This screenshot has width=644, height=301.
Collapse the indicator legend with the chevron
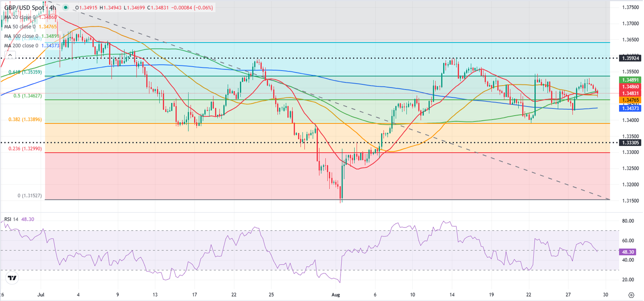(x=10, y=55)
